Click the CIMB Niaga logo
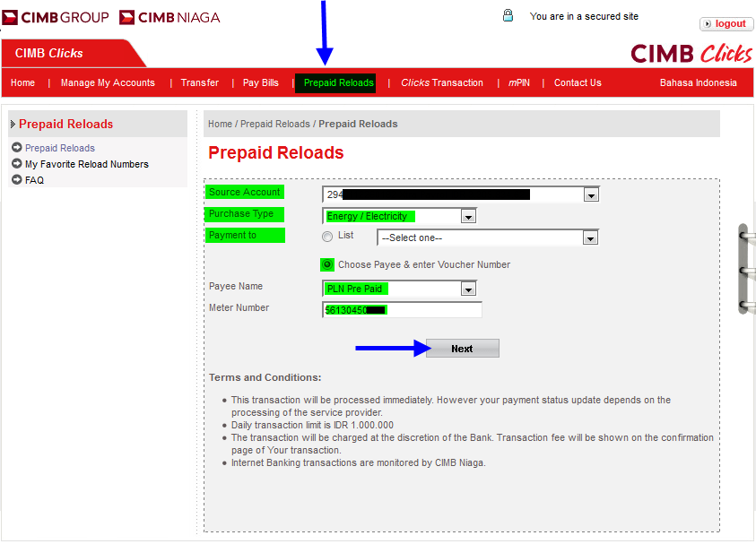This screenshot has height=544, width=756. 169,17
